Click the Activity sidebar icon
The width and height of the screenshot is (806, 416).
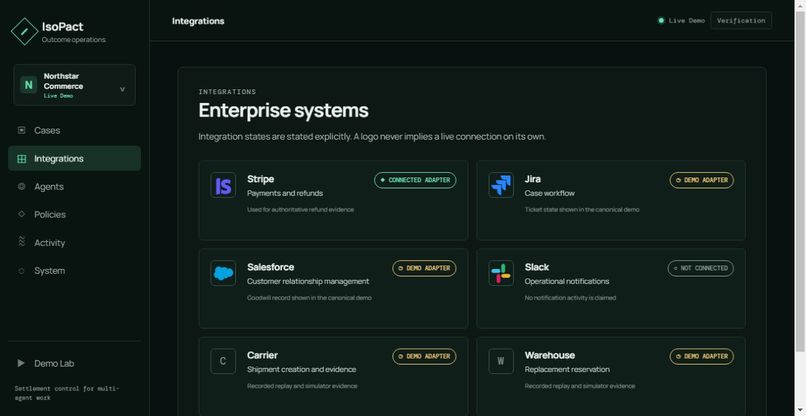(x=22, y=242)
